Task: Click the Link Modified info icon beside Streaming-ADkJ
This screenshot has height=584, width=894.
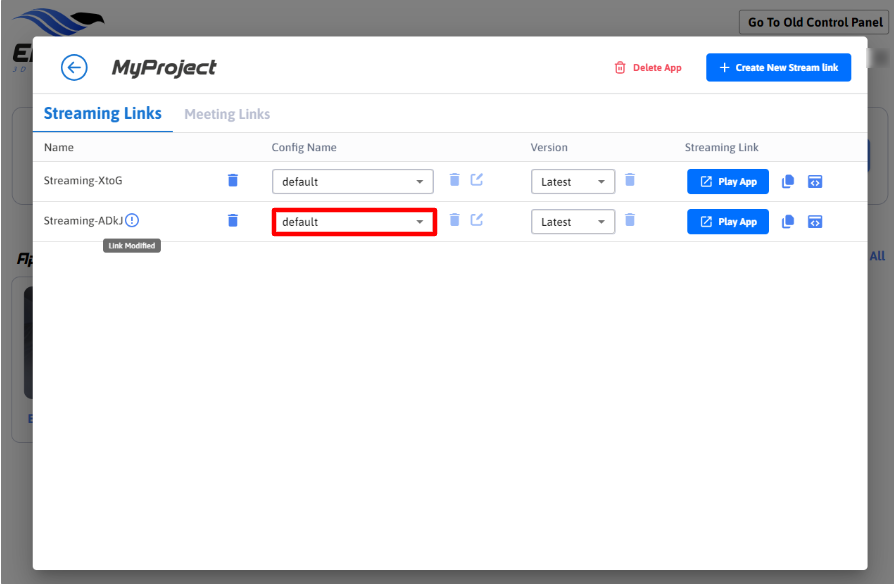Action: pyautogui.click(x=132, y=220)
